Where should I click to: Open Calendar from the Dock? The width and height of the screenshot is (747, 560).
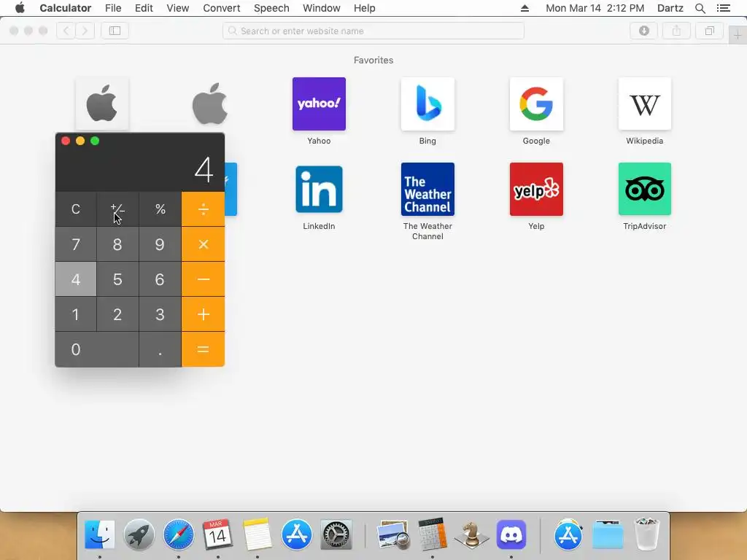coord(217,534)
